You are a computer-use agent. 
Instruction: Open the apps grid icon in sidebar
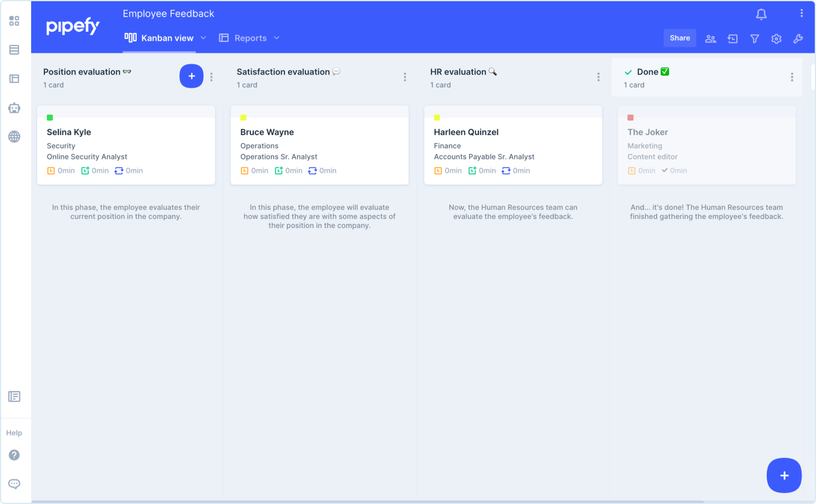coord(14,20)
